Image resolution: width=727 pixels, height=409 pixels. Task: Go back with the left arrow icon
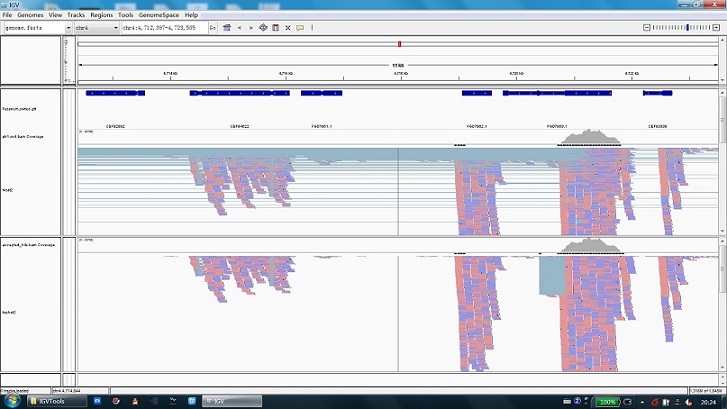239,28
